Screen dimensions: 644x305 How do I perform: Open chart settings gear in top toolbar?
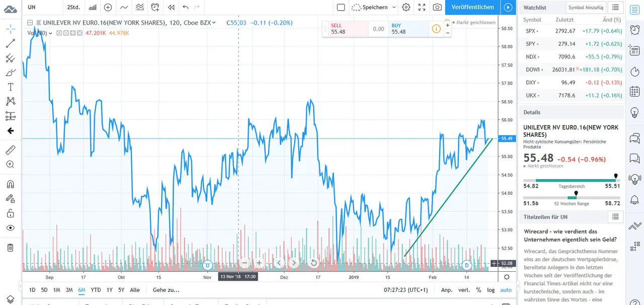(x=406, y=7)
